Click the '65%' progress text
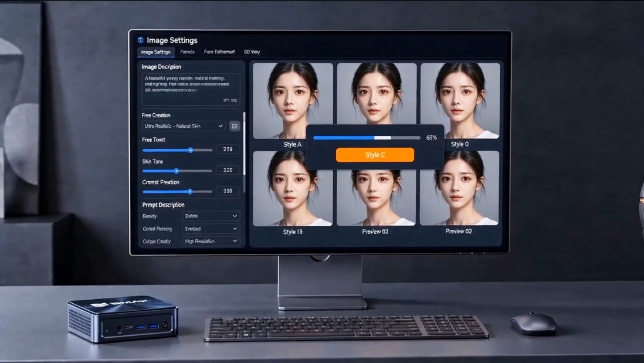 click(431, 138)
